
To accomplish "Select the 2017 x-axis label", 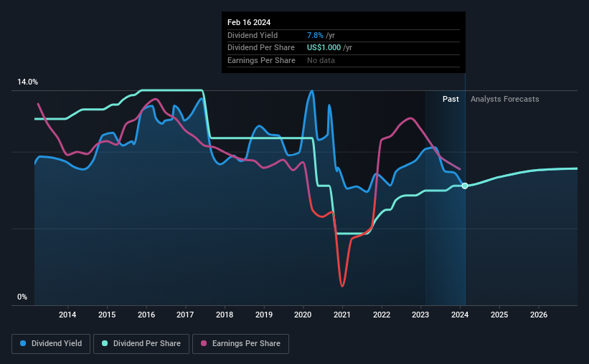I will coord(185,315).
